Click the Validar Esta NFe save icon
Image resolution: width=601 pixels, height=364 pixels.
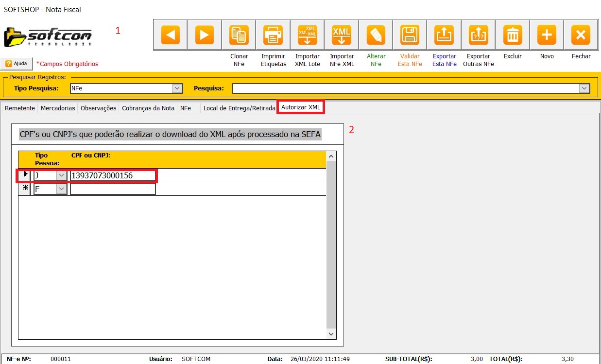pyautogui.click(x=410, y=35)
